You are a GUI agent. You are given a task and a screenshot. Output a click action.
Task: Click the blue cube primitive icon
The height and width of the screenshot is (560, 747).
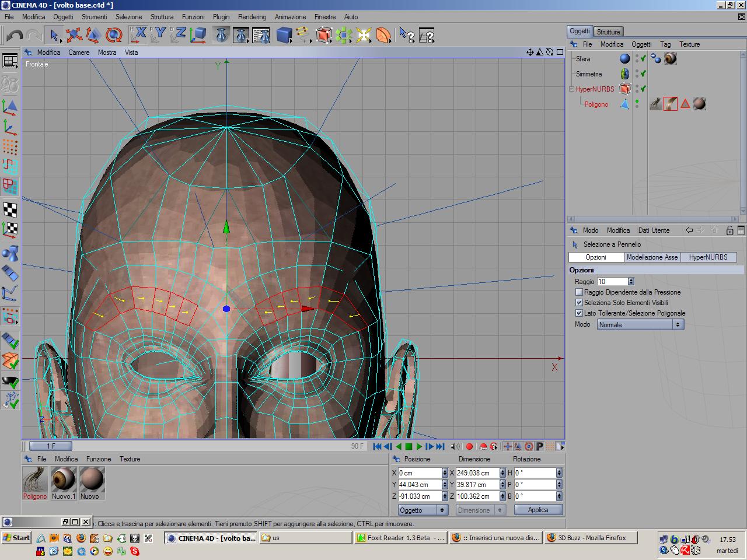284,36
